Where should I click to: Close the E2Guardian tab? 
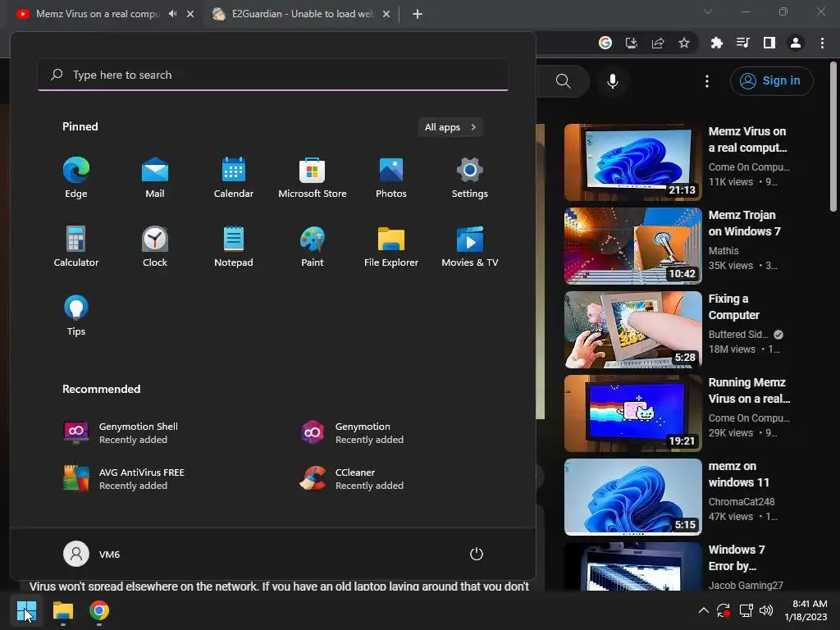coord(386,14)
